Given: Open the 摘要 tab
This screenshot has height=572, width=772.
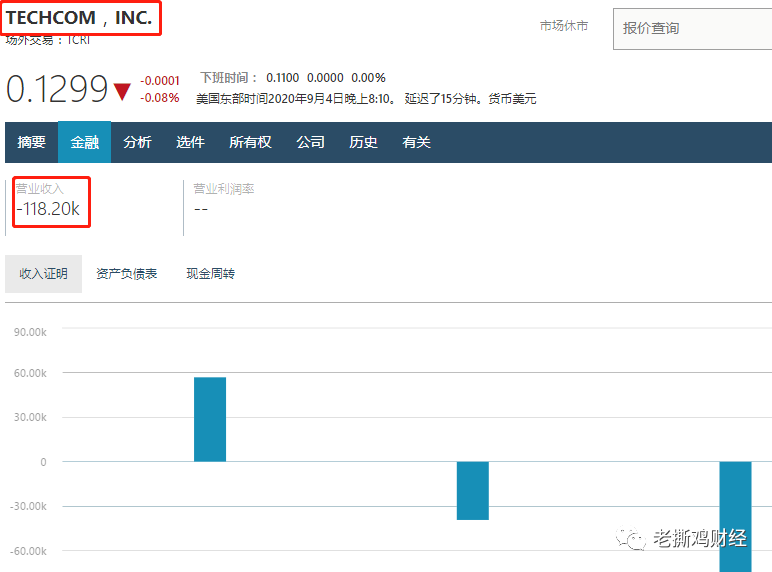Looking at the screenshot, I should (x=32, y=142).
